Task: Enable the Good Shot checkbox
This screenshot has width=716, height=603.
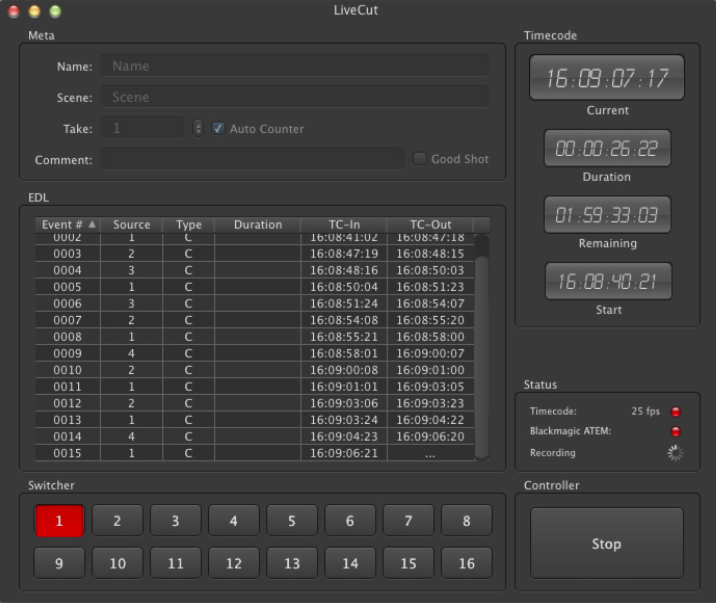Action: (x=419, y=159)
